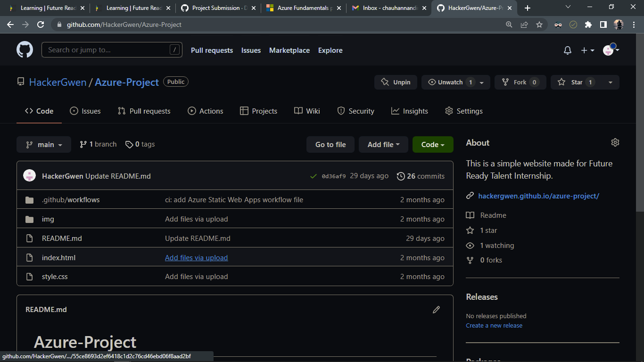The width and height of the screenshot is (644, 362).
Task: Open the 26 commits history
Action: (x=421, y=176)
